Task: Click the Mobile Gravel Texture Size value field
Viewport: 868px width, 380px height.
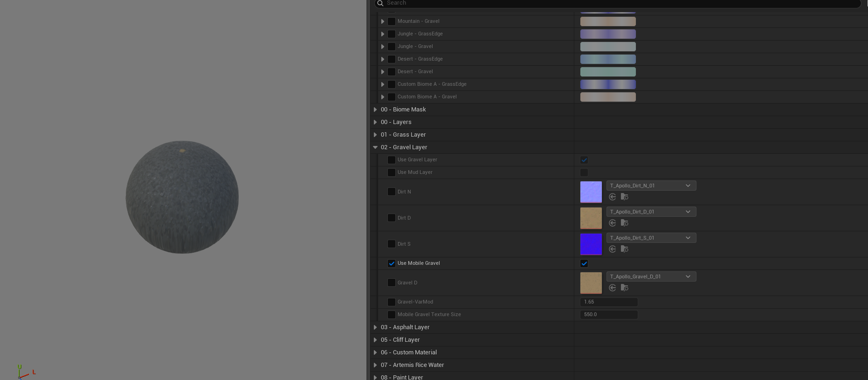Action: point(608,315)
